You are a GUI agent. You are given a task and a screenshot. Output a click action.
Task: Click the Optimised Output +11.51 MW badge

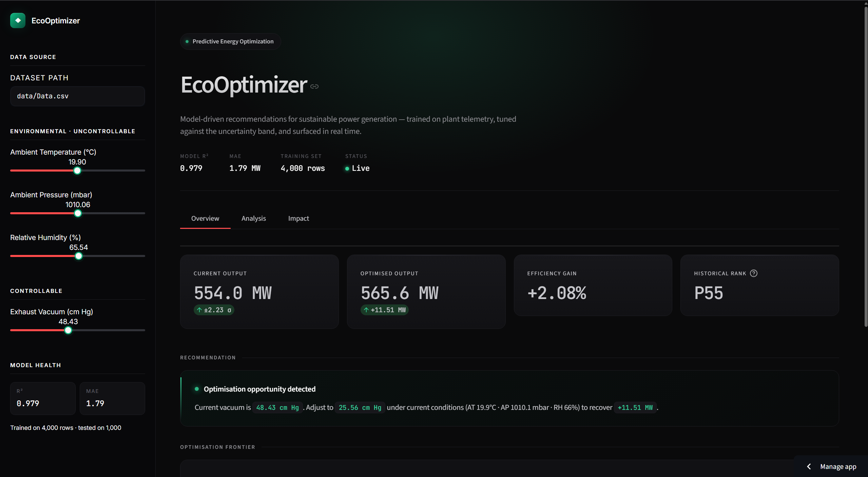(x=384, y=310)
